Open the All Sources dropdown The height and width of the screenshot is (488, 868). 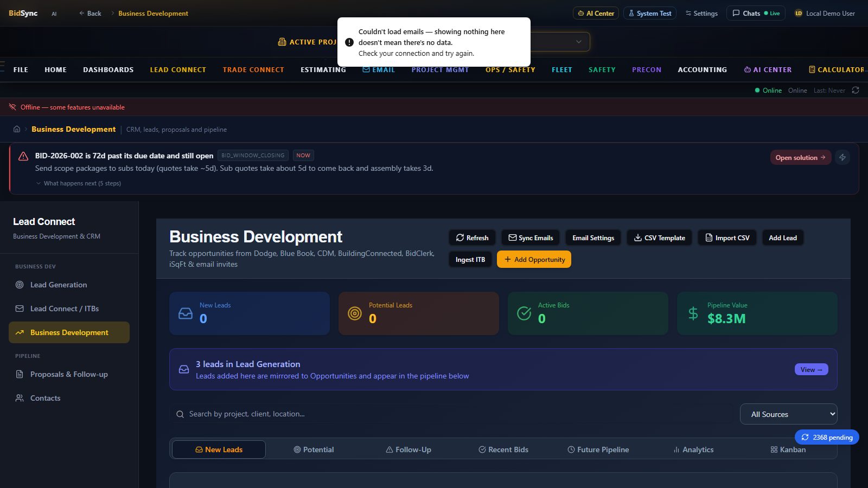[789, 414]
